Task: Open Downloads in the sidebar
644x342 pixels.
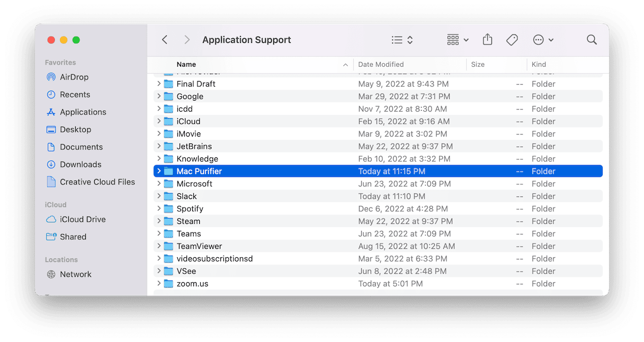Action: 80,164
